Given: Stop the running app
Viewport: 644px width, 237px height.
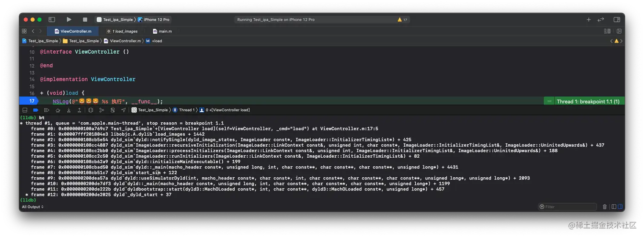Looking at the screenshot, I should coord(85,20).
